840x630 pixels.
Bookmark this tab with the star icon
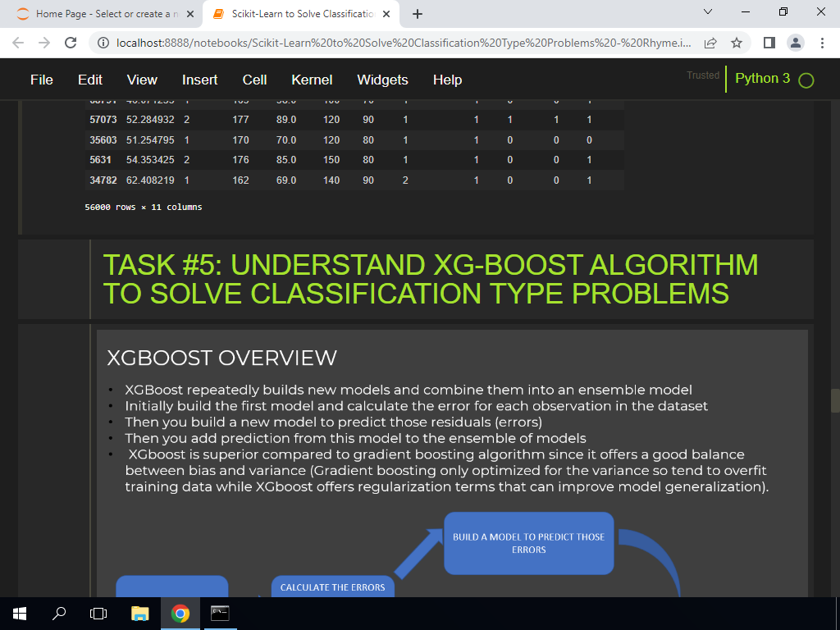[x=737, y=43]
